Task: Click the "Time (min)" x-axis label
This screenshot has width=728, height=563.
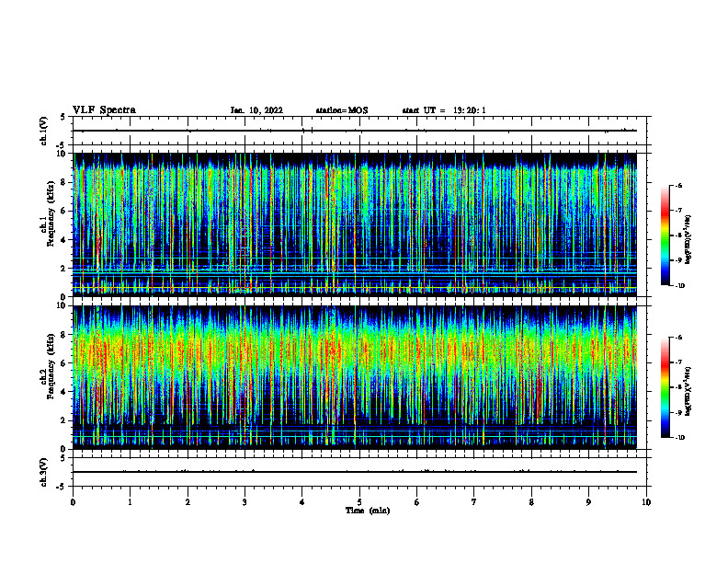Action: [x=368, y=511]
